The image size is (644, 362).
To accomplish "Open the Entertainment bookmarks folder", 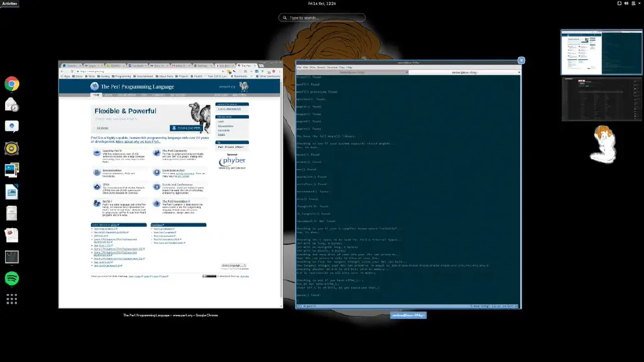I will [144, 76].
